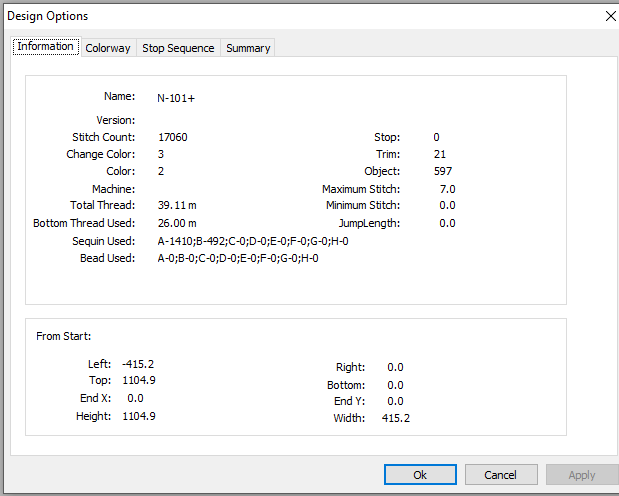Click the Change Color value 3

pos(161,154)
